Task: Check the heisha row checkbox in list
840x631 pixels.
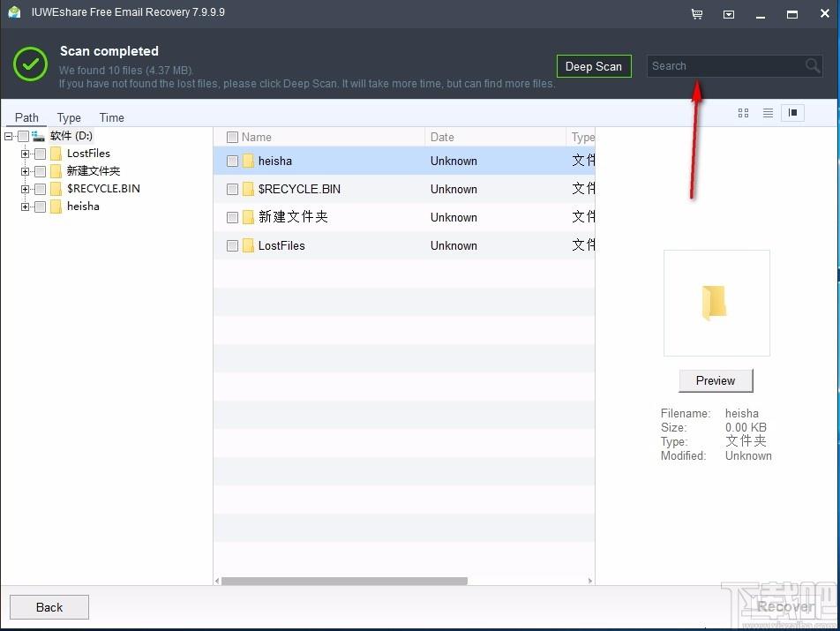Action: tap(232, 161)
